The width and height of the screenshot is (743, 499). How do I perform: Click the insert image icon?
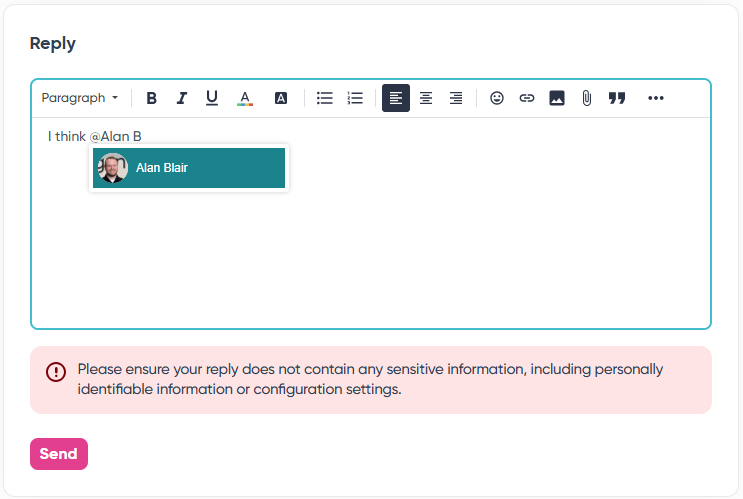tap(557, 98)
